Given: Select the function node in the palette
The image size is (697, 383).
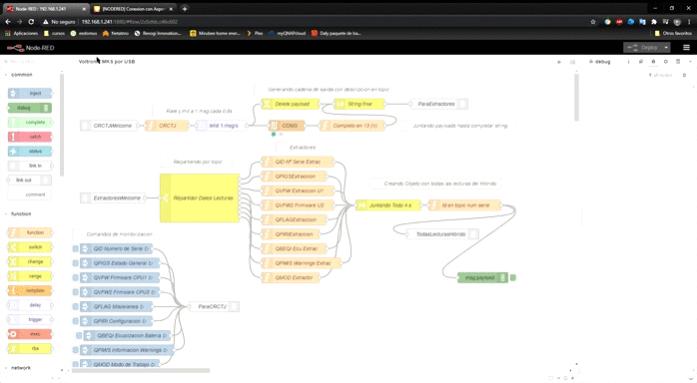Looking at the screenshot, I should pyautogui.click(x=30, y=232).
